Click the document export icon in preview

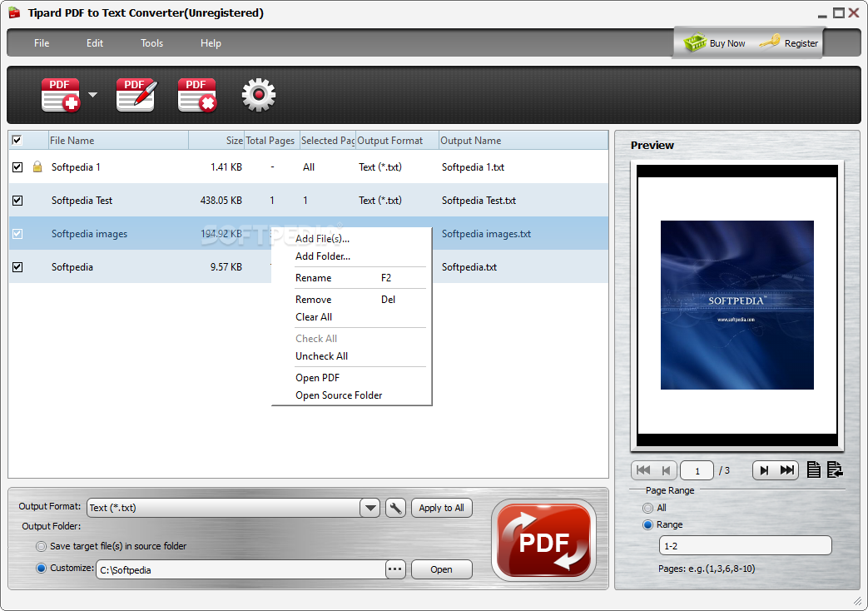pos(835,469)
